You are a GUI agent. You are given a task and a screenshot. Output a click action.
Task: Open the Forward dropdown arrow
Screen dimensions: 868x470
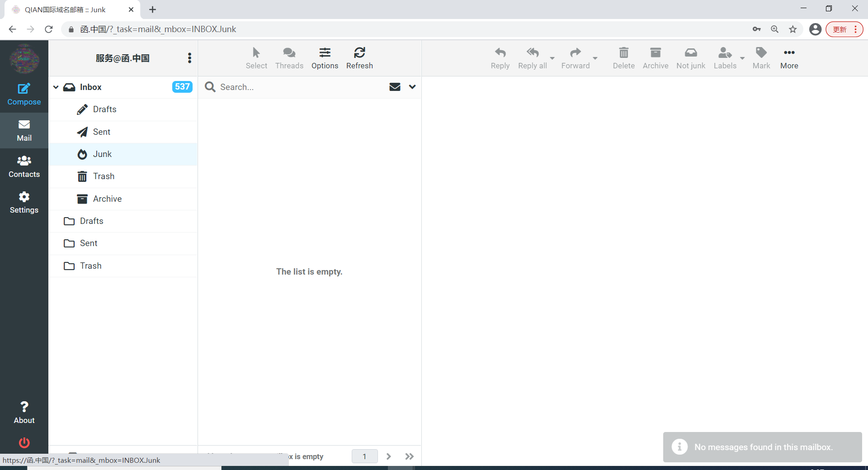(595, 58)
